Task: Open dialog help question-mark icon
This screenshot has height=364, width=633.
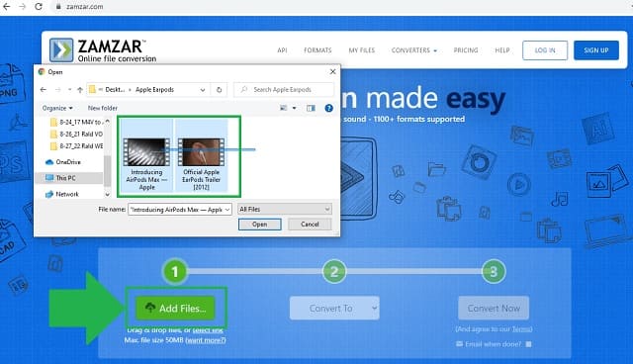Action: tap(329, 108)
